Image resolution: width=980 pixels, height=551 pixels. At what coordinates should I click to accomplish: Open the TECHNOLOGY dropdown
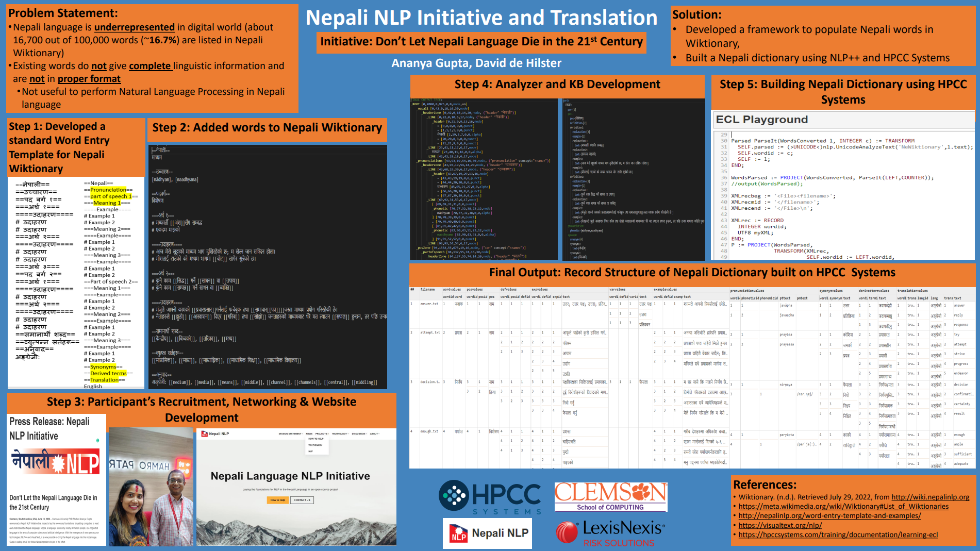pos(340,433)
